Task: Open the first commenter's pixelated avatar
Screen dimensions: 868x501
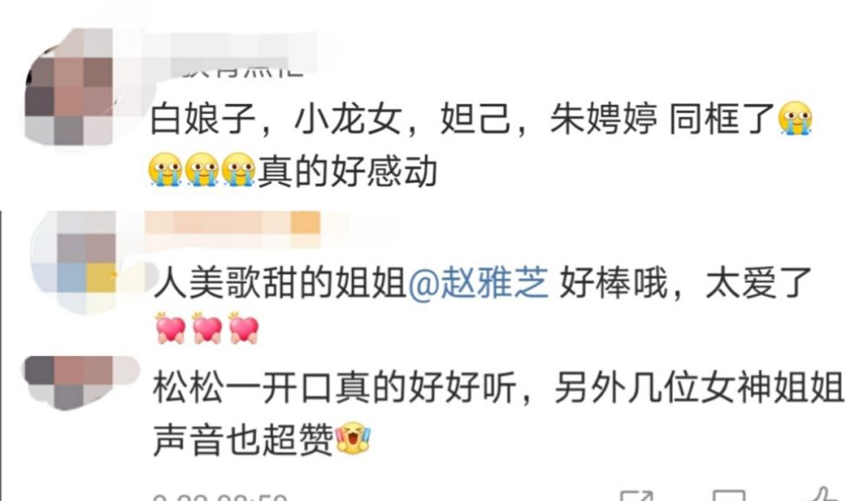Action: click(71, 86)
